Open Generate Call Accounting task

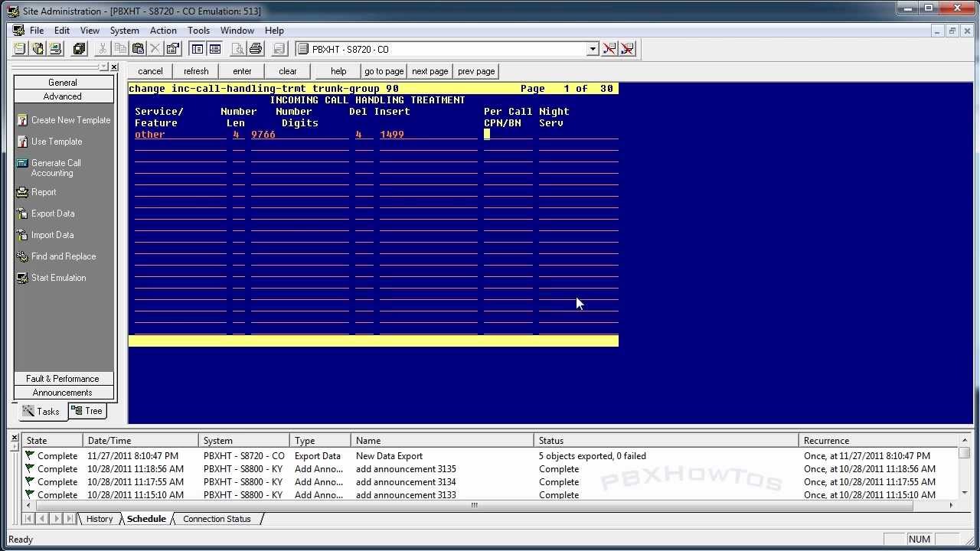click(50, 168)
